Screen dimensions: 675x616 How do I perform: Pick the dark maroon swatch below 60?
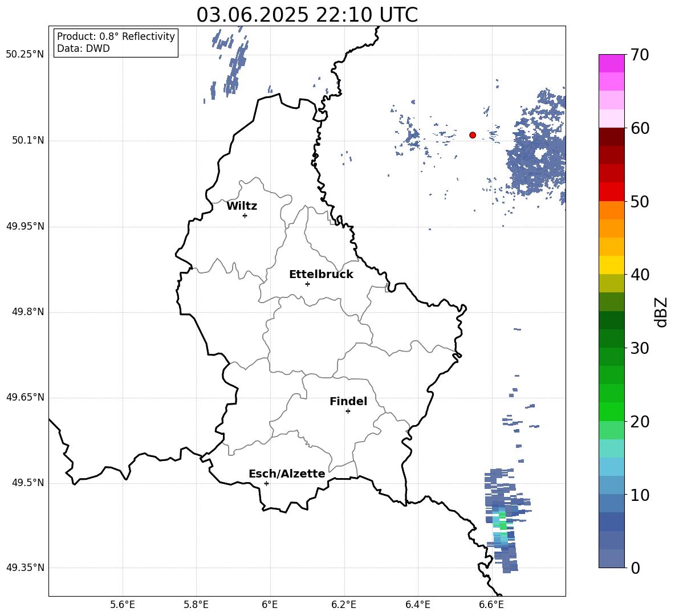[611, 137]
